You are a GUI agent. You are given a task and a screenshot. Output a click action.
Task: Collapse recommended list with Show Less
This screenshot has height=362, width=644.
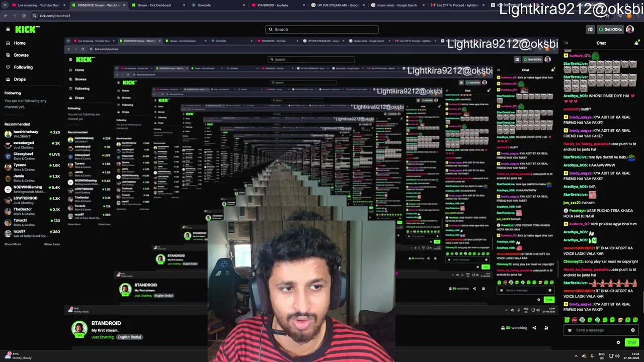tap(52, 244)
